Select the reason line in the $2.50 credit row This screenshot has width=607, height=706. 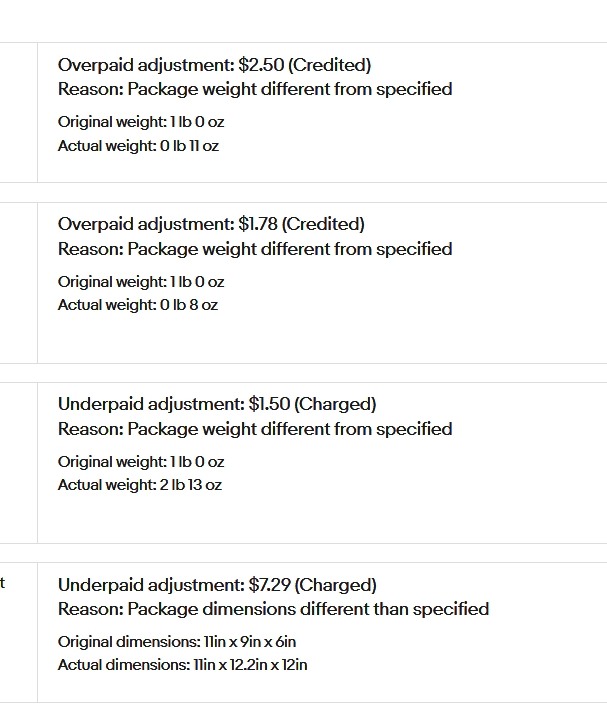pos(255,89)
